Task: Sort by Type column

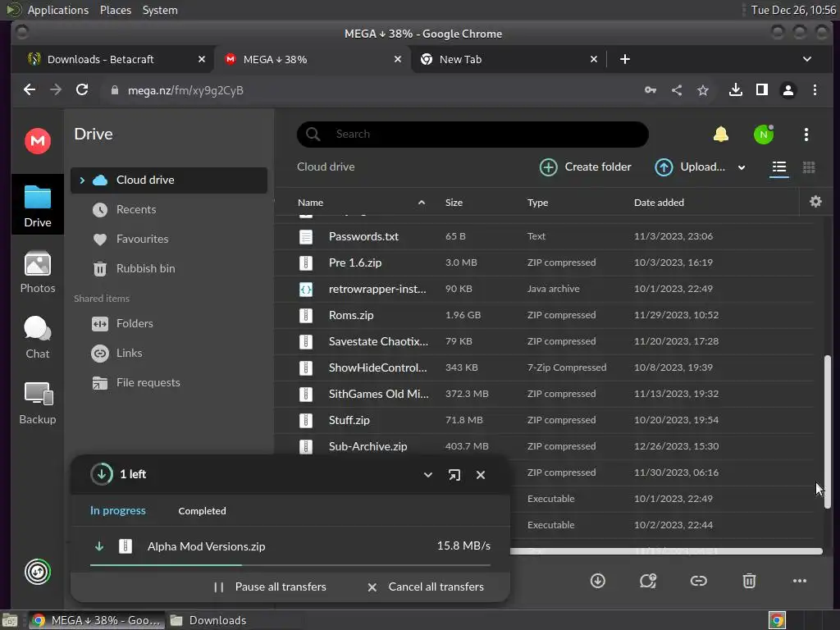Action: 537,203
